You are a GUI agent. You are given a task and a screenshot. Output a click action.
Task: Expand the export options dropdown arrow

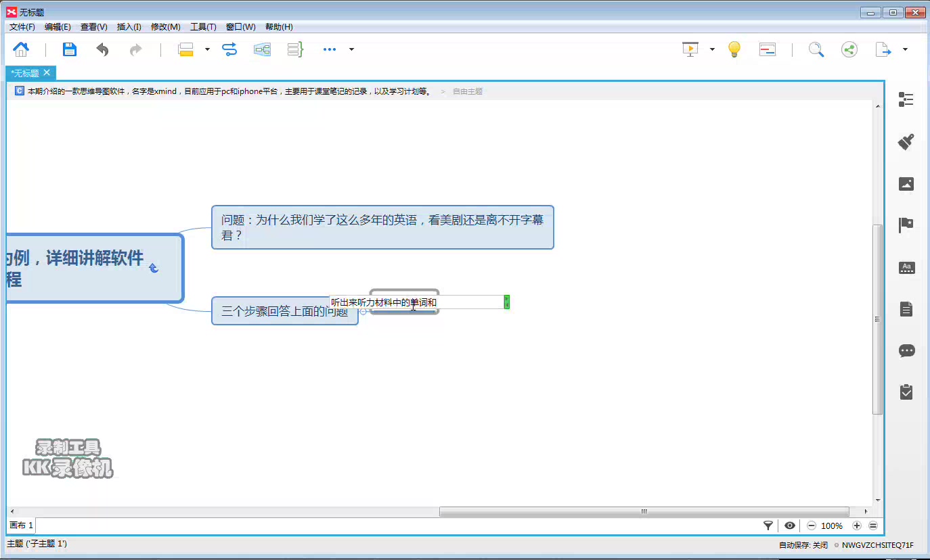[905, 49]
